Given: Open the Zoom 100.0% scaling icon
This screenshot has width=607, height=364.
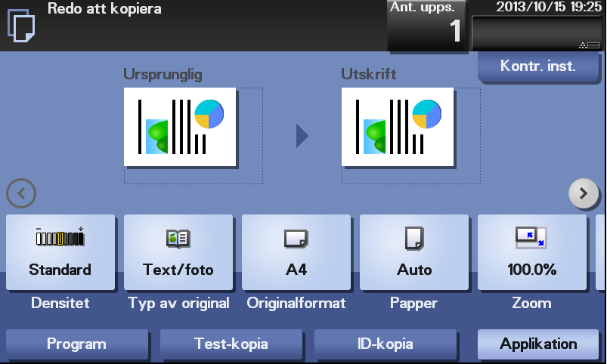Looking at the screenshot, I should (x=531, y=238).
